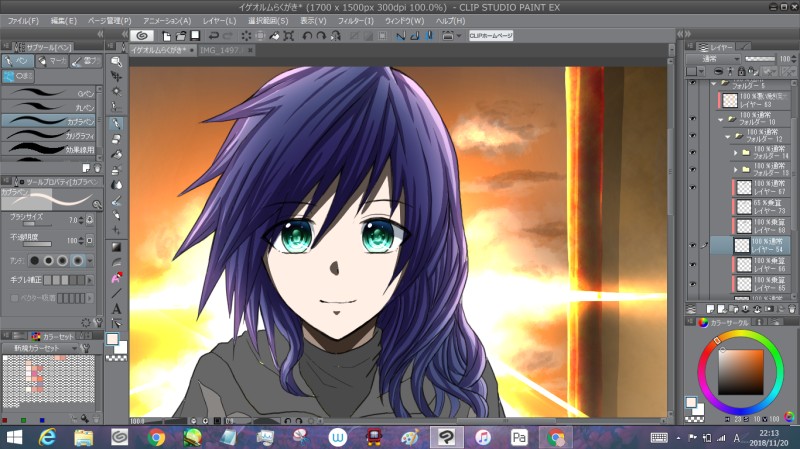Toggle visibility eye of レイヤー 66
The height and width of the screenshot is (449, 800).
point(692,265)
